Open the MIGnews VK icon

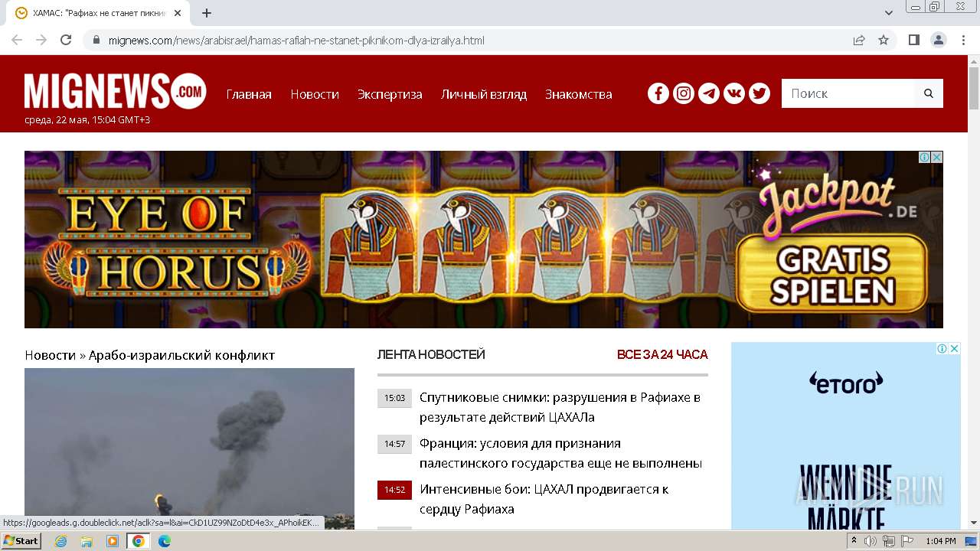(x=734, y=93)
